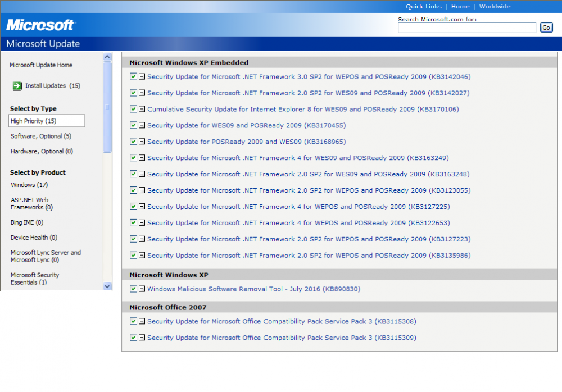Image resolution: width=562 pixels, height=392 pixels.
Task: Open the Worldwide link in top bar
Action: [x=495, y=6]
